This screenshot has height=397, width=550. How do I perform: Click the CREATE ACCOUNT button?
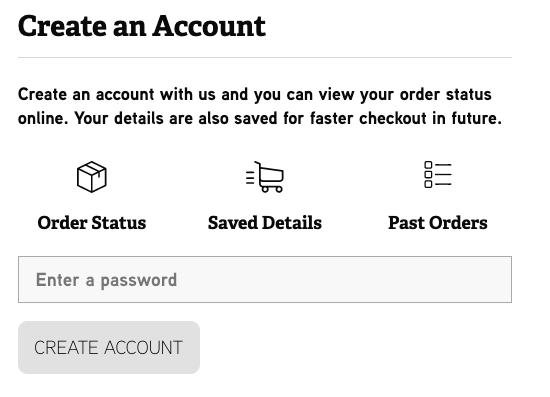[x=109, y=348]
